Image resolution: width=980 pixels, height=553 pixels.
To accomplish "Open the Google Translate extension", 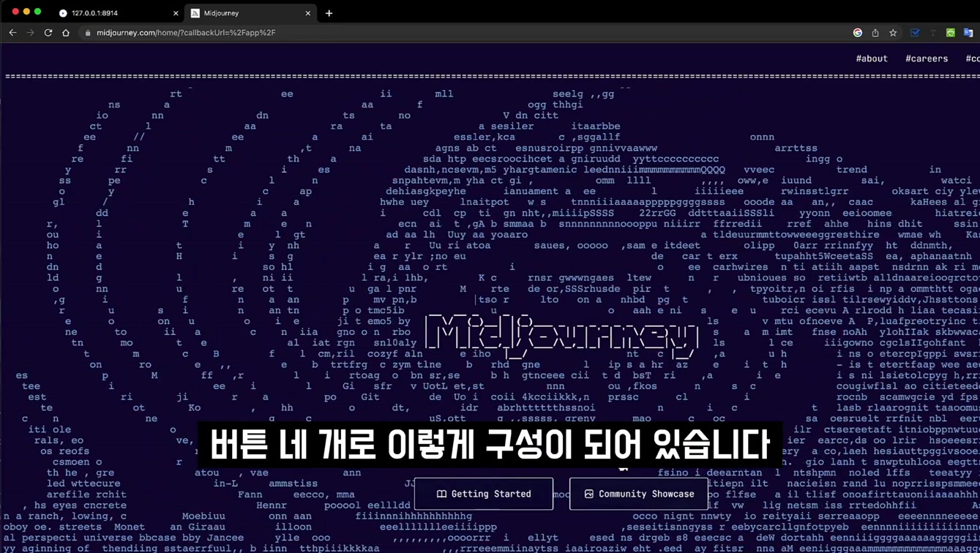I will coord(968,33).
